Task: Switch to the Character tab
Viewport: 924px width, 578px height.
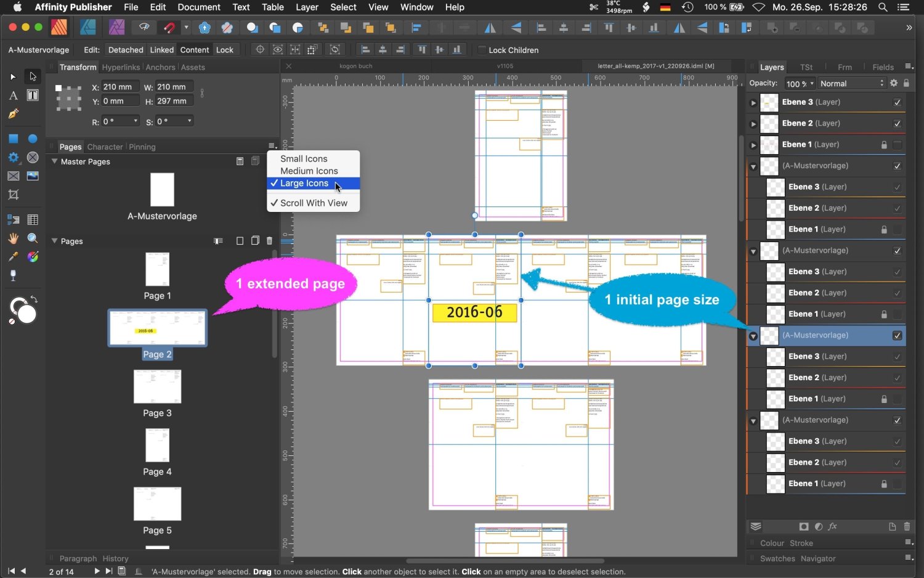Action: pos(105,147)
